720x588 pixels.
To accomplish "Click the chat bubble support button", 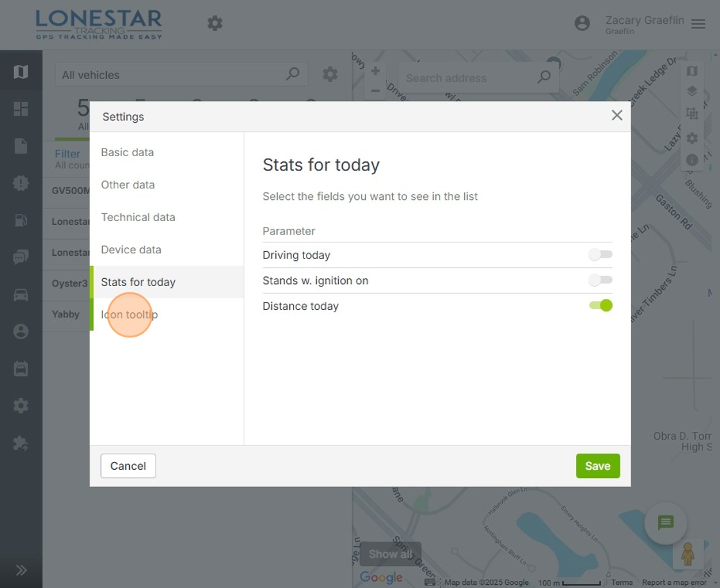I will pyautogui.click(x=665, y=523).
